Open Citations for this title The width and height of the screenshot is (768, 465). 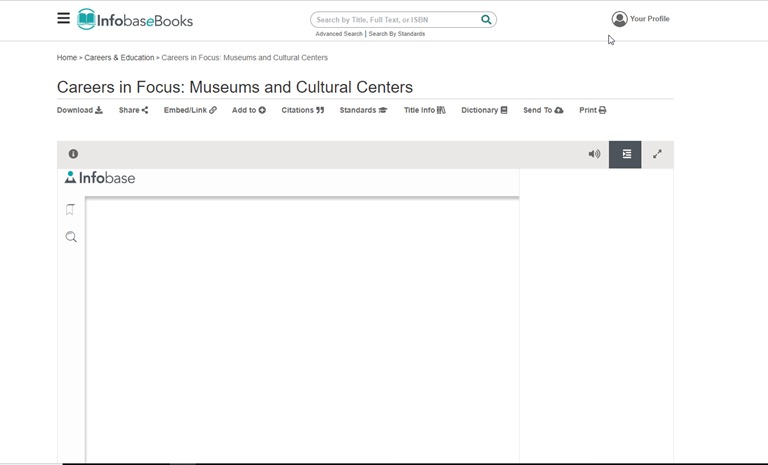point(303,110)
